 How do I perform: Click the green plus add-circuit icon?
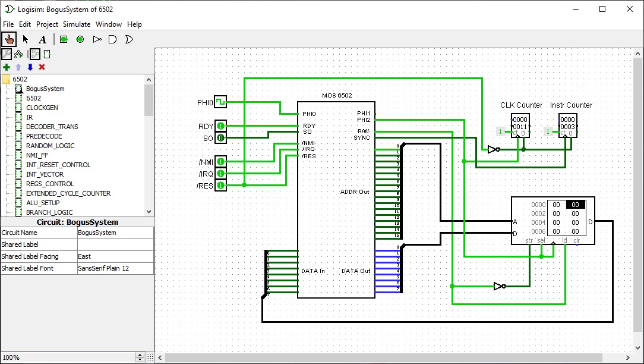[x=7, y=67]
